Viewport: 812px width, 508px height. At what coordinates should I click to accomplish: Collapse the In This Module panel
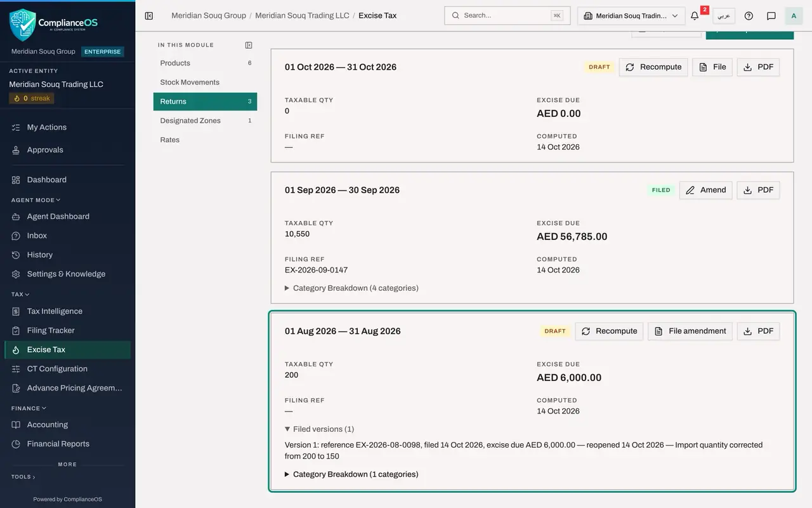249,45
